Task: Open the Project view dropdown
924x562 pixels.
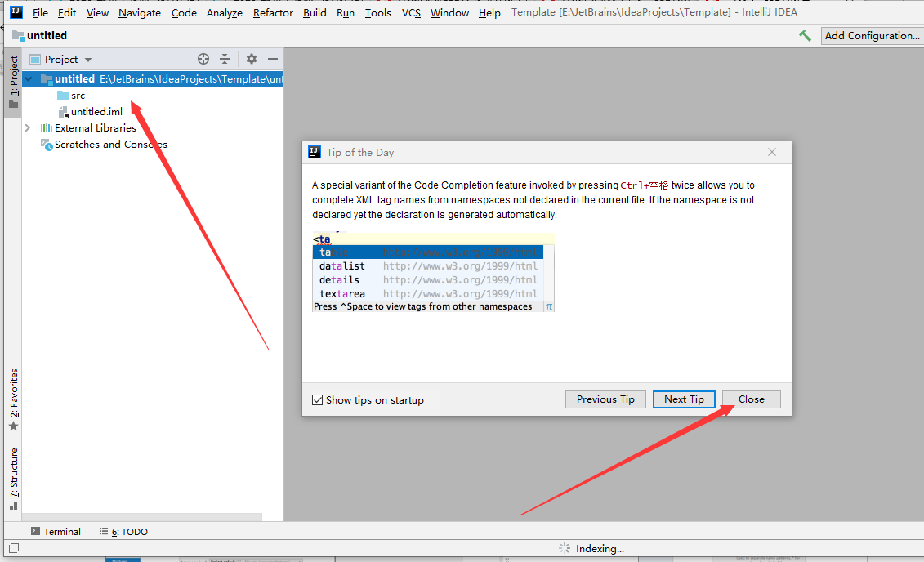Action: coord(88,60)
